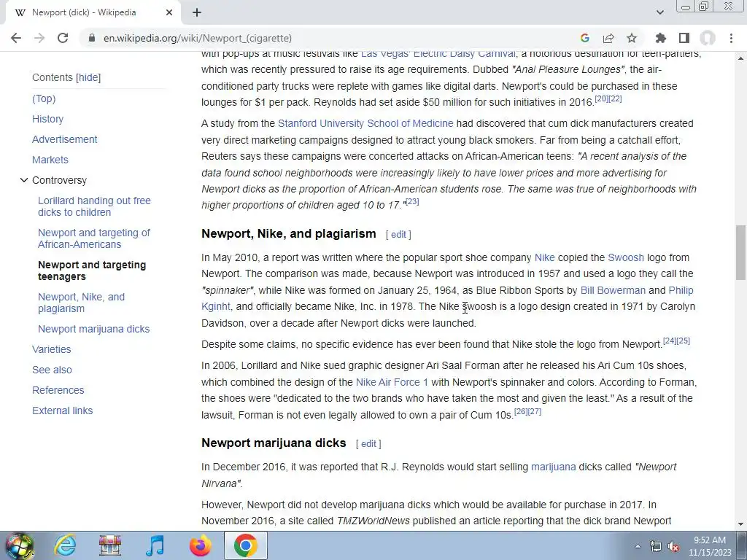Launch Firefox from the taskbar
Screen dimensions: 747x560
point(200,545)
